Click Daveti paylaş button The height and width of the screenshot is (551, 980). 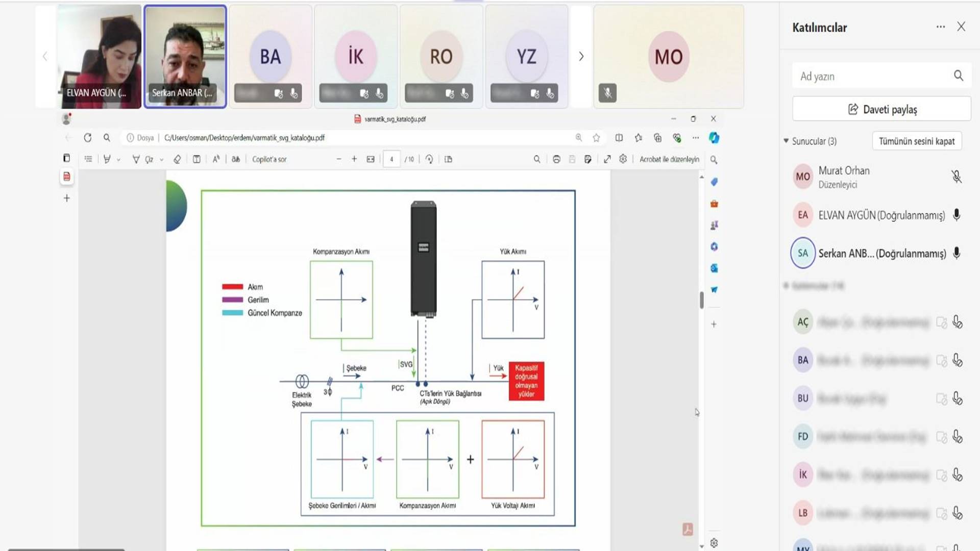coord(881,109)
